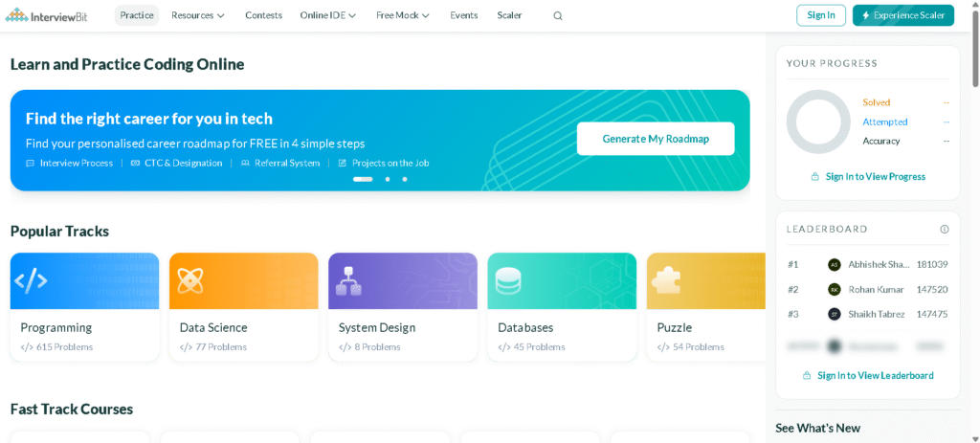The width and height of the screenshot is (980, 443).
Task: Click the Sign In button
Action: pos(821,15)
